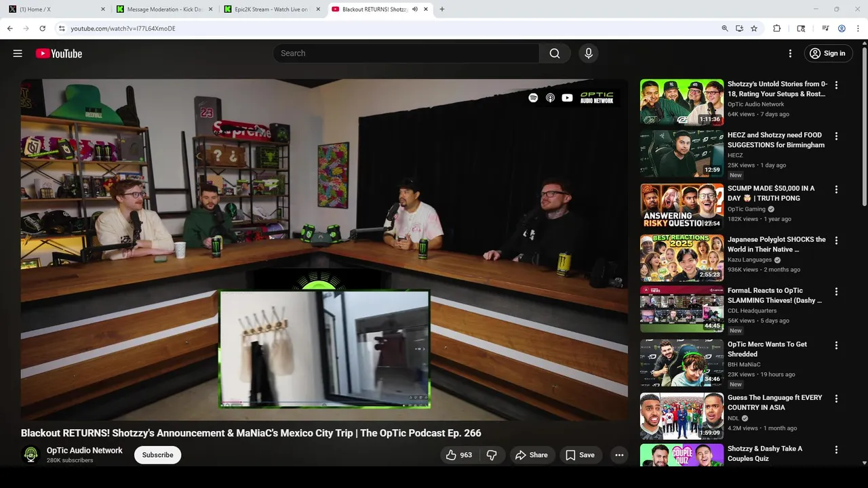Screen dimensions: 868x488
Task: Open menu for Shotzzy's Untold Stories video
Action: (x=836, y=85)
